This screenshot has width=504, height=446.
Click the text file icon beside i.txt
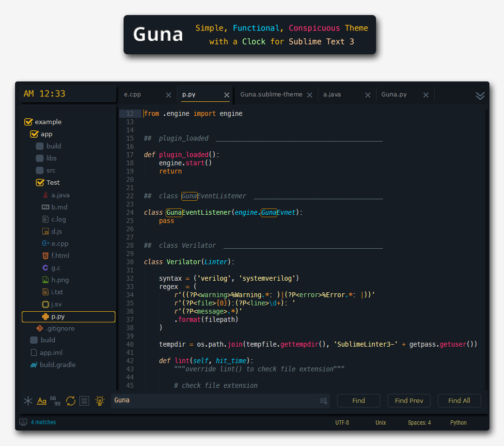(46, 292)
